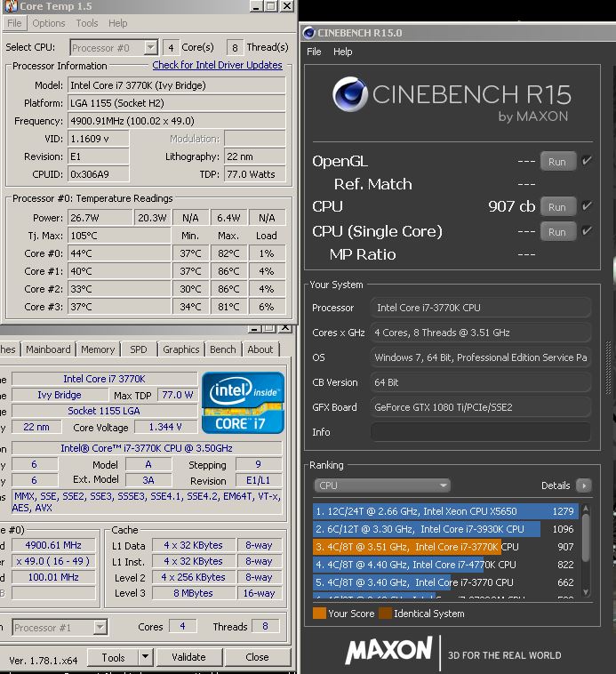Click the Core Temp title bar icon
The width and height of the screenshot is (616, 674).
[x=11, y=6]
